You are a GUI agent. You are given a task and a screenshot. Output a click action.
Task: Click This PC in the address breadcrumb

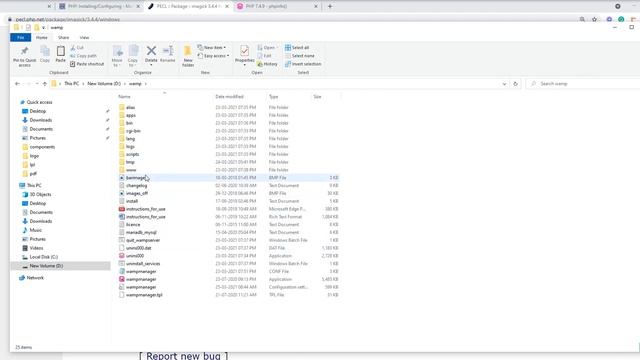(71, 84)
